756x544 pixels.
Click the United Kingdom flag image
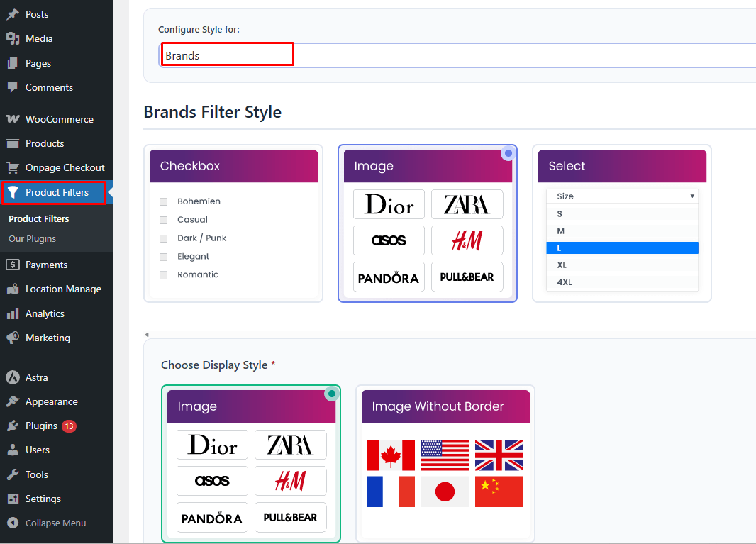point(499,455)
